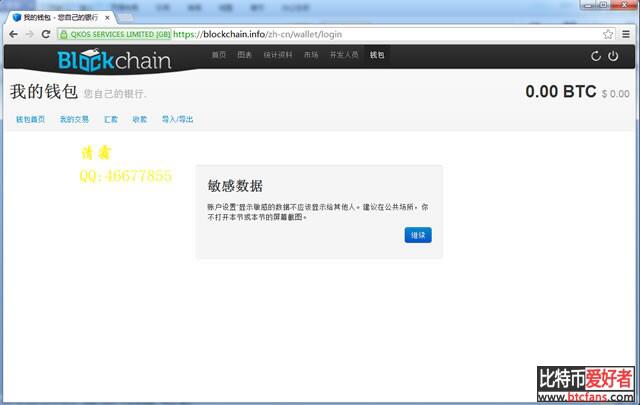Click the $ 0.00 dollar value
The height and width of the screenshot is (405, 640).
616,94
